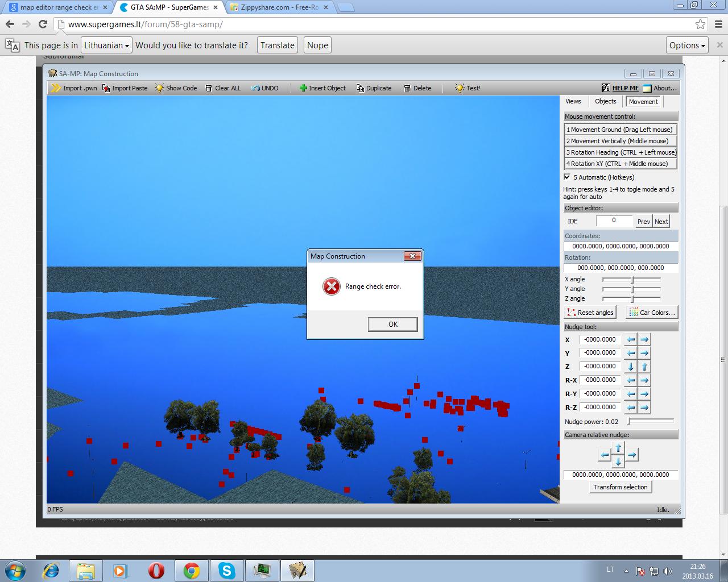Image resolution: width=728 pixels, height=582 pixels.
Task: Nudge R-X left arrow
Action: [x=631, y=380]
